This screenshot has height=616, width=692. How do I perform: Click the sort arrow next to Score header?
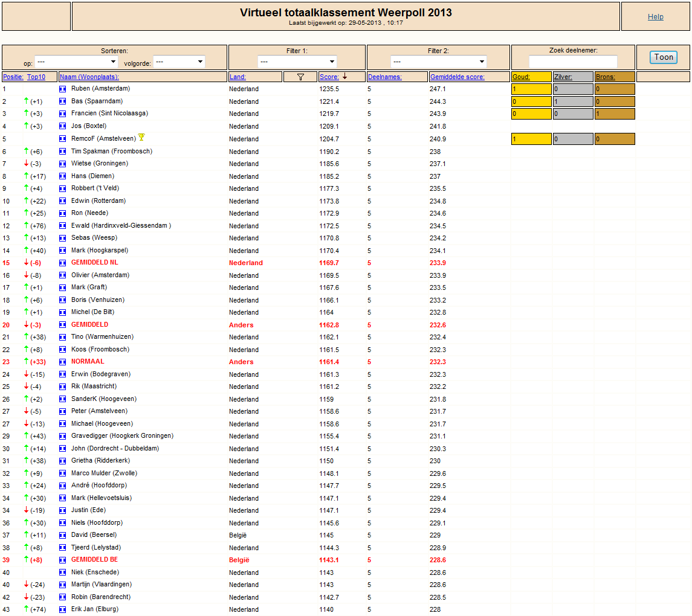pyautogui.click(x=344, y=77)
